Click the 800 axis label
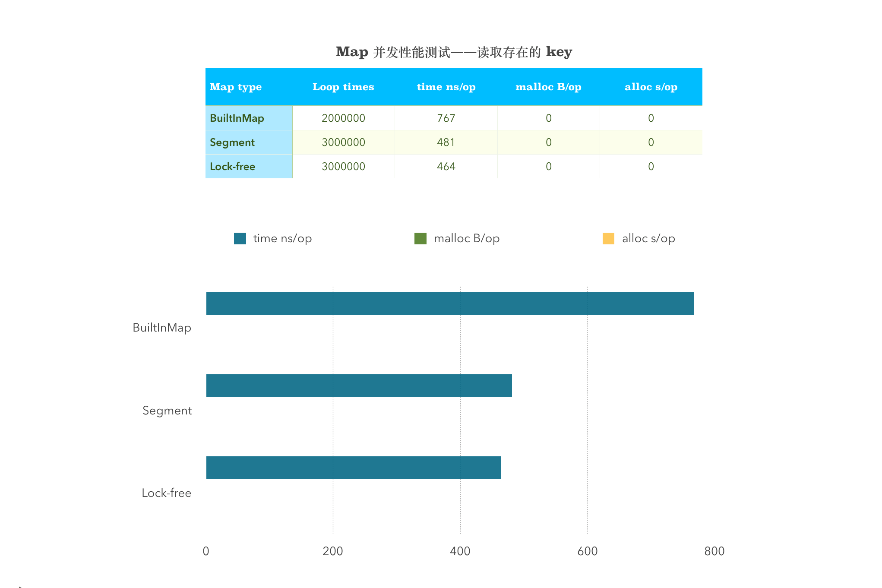882x588 pixels. [x=714, y=551]
